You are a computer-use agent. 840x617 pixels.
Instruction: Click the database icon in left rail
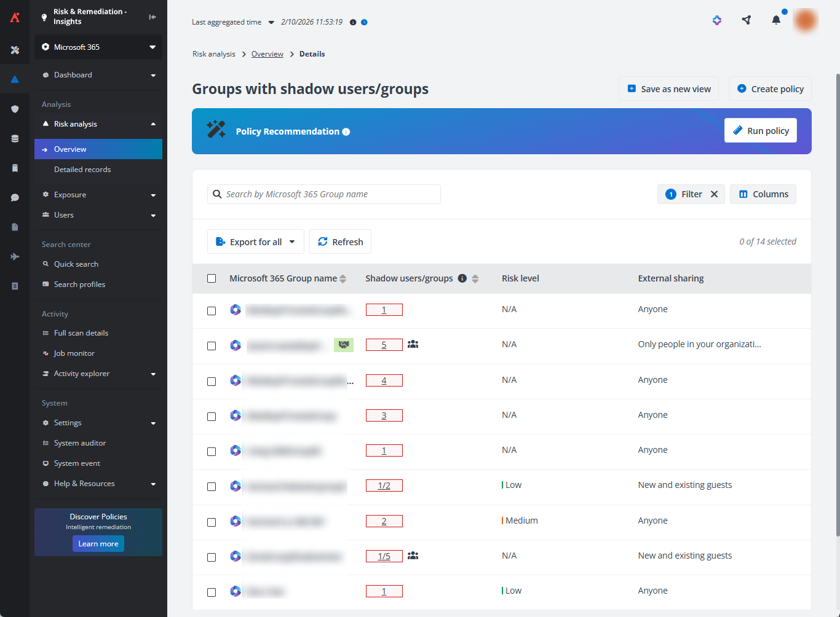15,138
